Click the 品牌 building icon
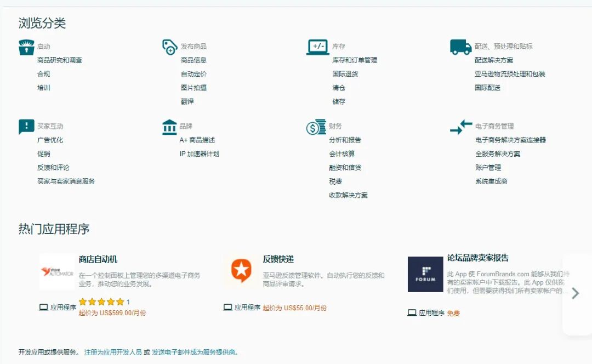 pos(170,126)
